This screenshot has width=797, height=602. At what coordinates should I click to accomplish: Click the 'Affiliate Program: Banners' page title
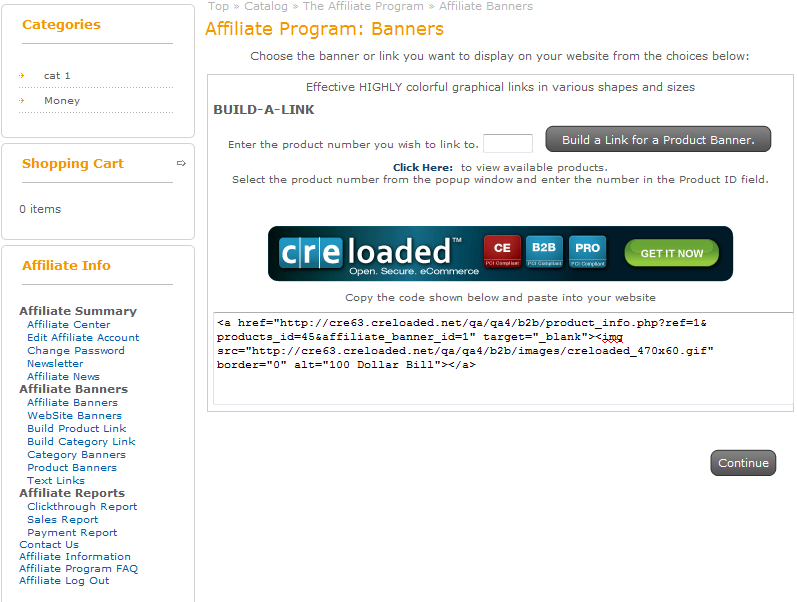point(324,29)
